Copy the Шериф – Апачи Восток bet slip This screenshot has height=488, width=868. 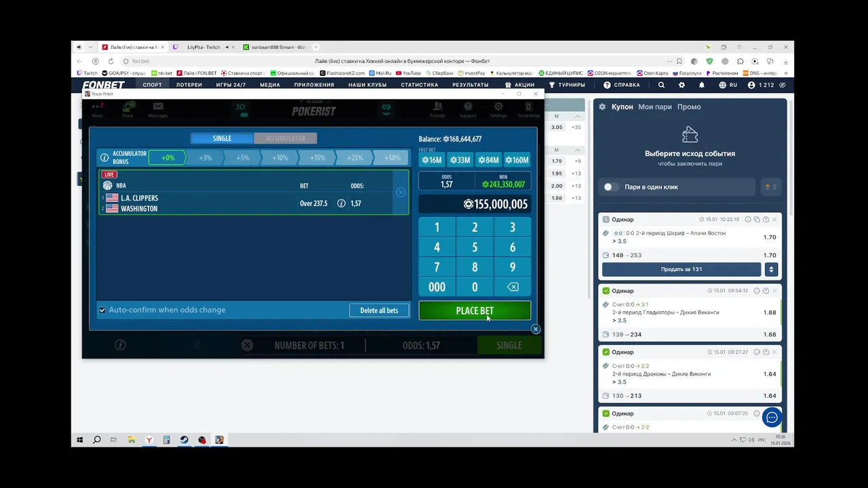coord(757,220)
